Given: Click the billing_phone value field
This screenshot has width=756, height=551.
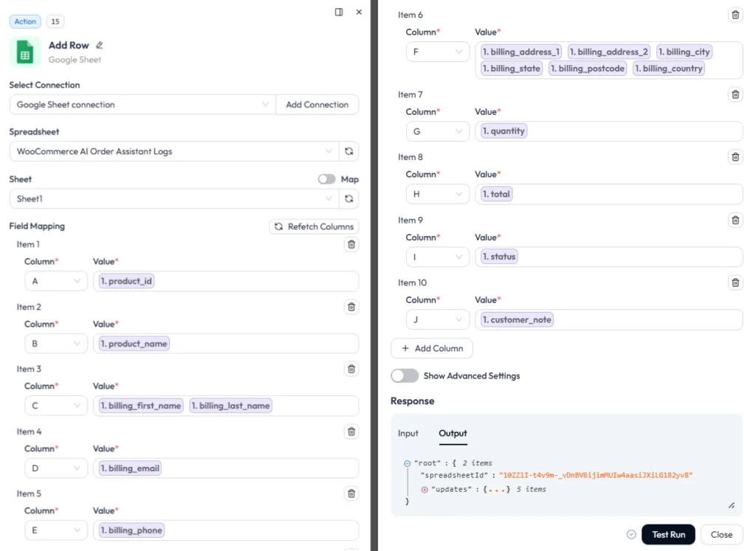Looking at the screenshot, I should point(226,530).
